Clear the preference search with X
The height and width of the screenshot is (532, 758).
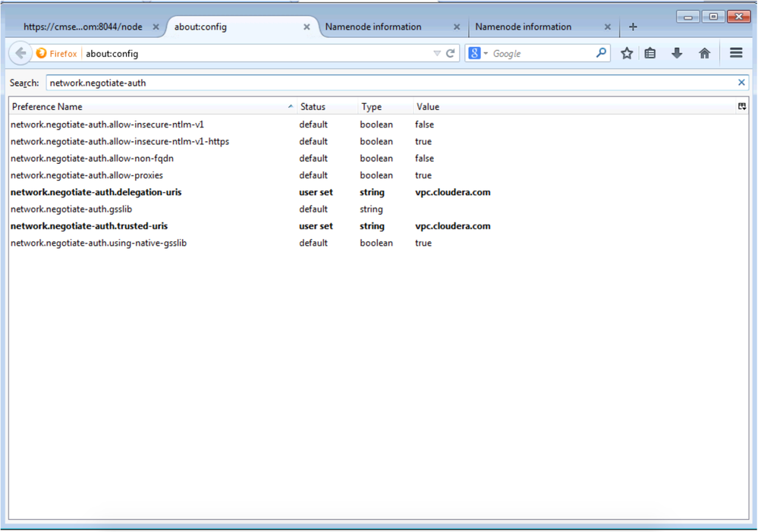click(x=741, y=83)
